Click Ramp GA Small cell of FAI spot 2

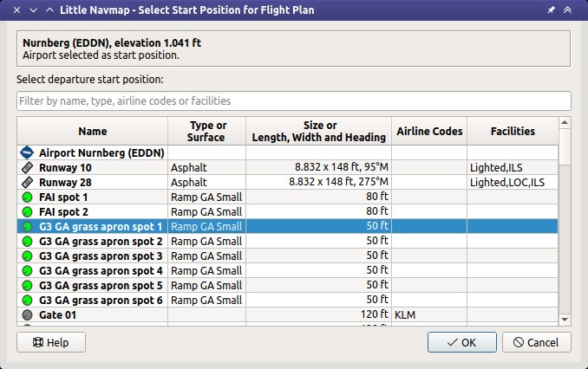[207, 212]
